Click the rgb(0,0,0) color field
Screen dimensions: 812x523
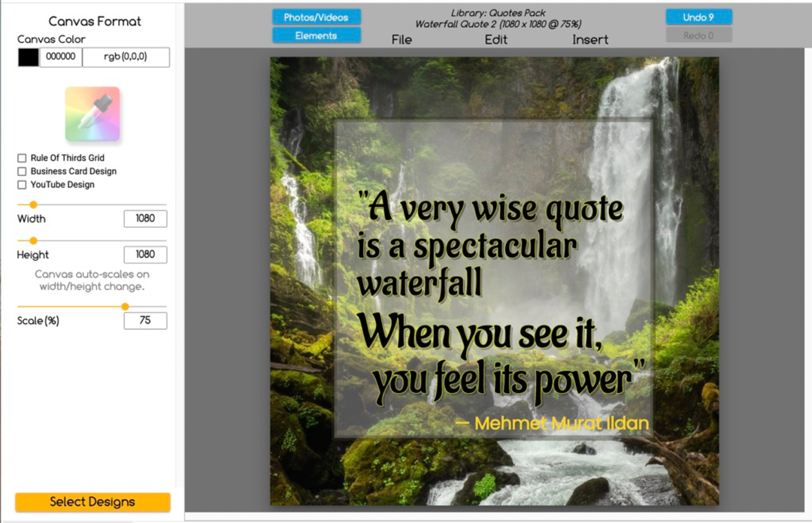[126, 57]
